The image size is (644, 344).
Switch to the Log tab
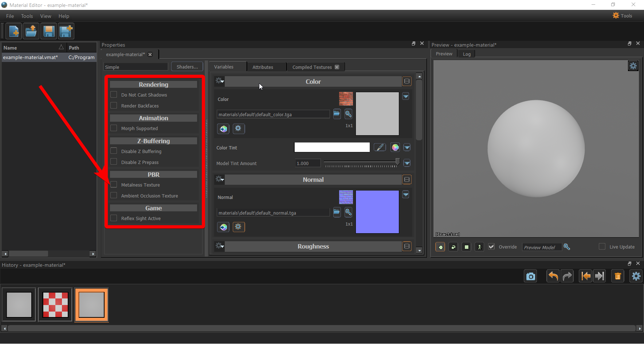[467, 54]
